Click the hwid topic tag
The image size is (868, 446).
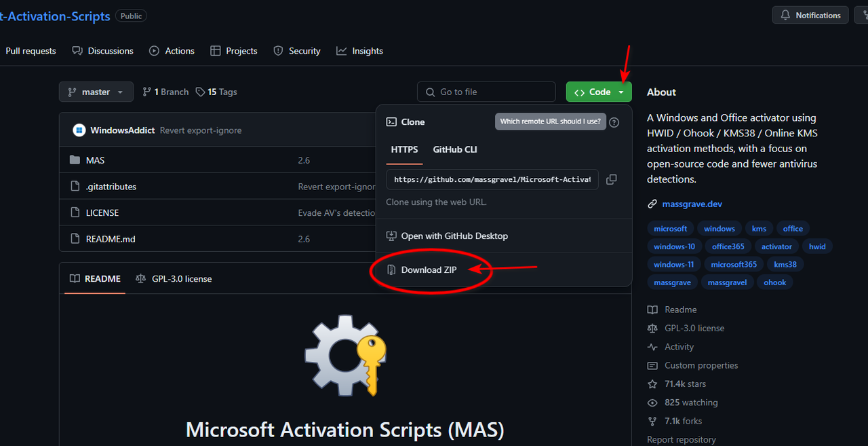pos(817,246)
